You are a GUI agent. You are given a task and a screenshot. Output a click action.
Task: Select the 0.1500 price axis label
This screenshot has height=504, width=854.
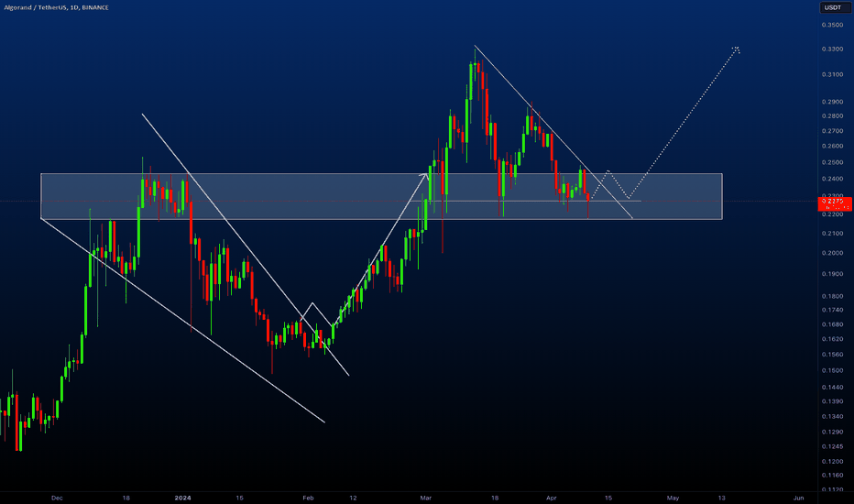point(832,370)
